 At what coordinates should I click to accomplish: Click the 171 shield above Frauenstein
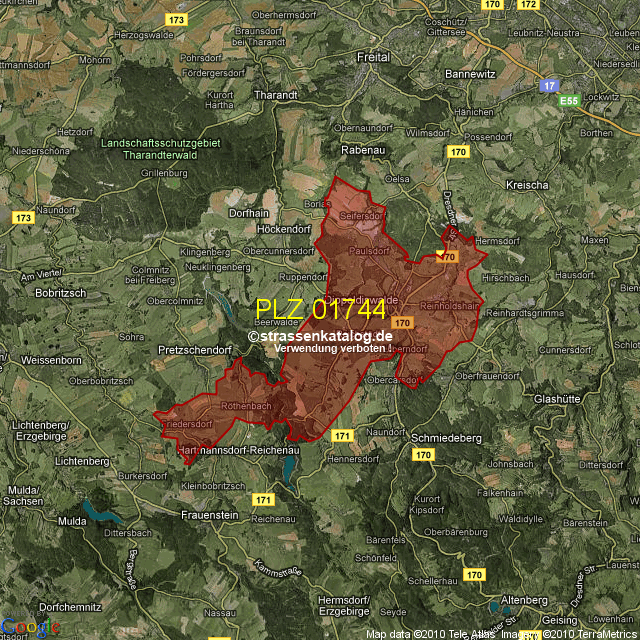click(x=264, y=499)
